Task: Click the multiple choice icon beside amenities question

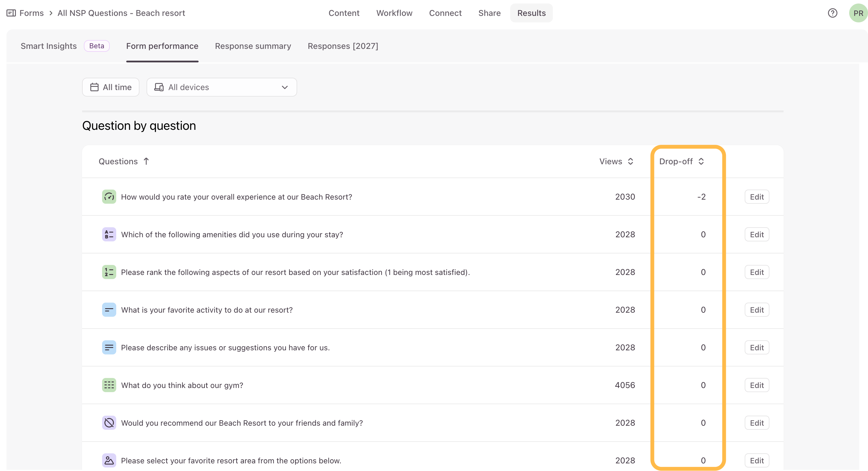Action: click(x=109, y=235)
